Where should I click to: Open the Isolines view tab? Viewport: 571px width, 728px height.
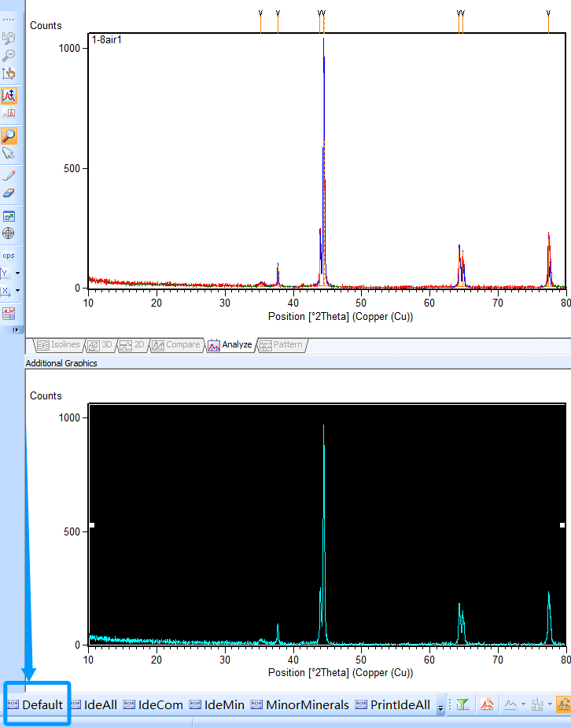(59, 345)
